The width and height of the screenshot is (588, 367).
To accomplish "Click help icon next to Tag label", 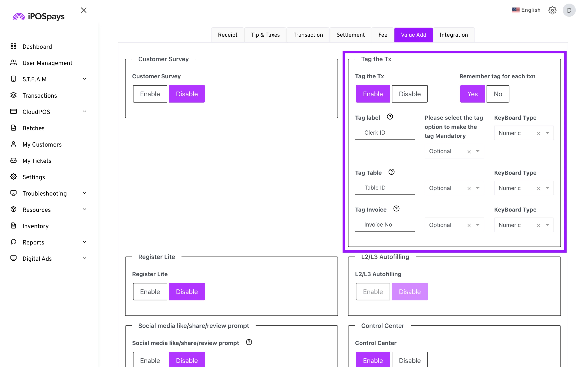I will click(390, 117).
